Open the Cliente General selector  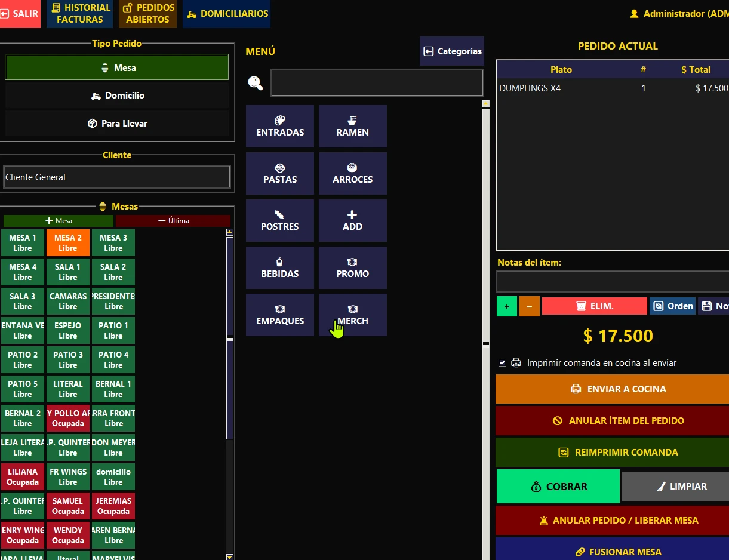coord(116,177)
